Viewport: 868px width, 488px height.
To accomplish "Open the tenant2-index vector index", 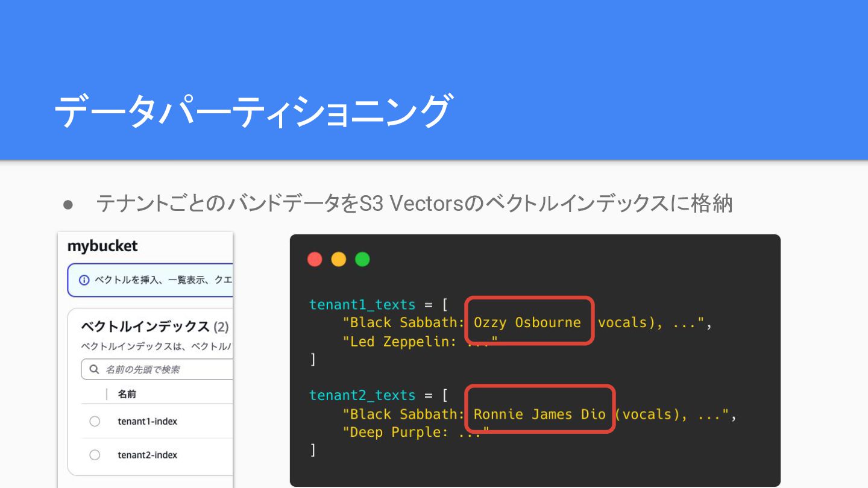I will tap(147, 455).
